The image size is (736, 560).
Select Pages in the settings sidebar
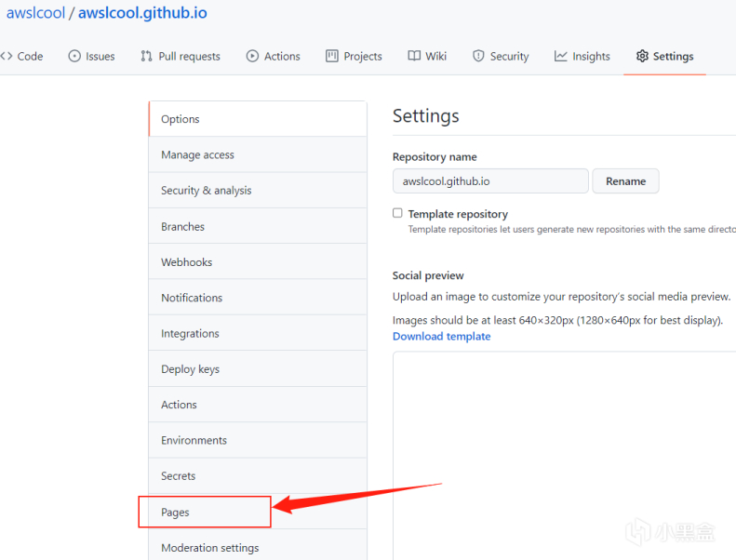(175, 512)
